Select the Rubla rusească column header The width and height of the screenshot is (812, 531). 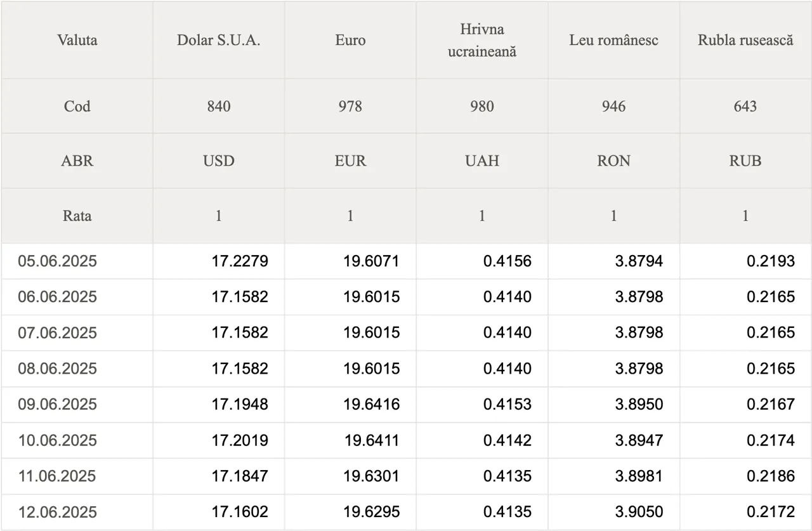pos(745,40)
